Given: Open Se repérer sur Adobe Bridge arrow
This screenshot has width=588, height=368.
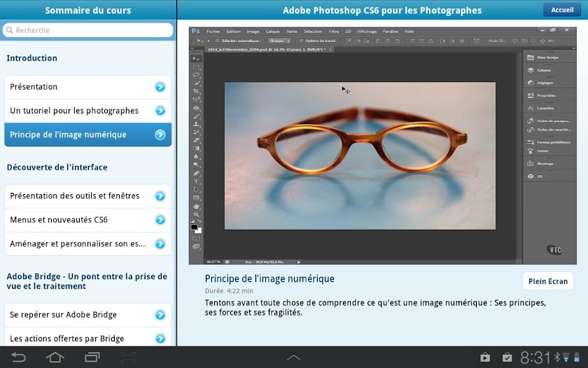Looking at the screenshot, I should tap(160, 315).
